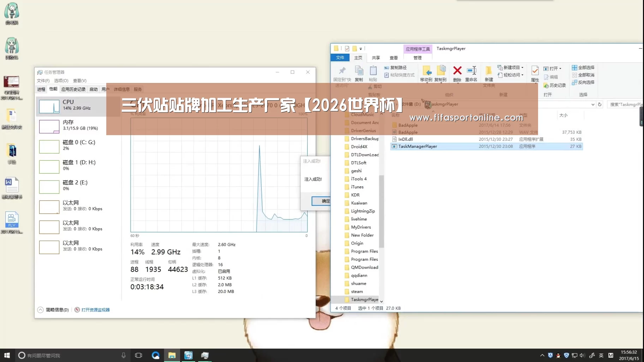The image size is (644, 362).
Task: Open Task Manager 应用历史记录 tab
Action: click(x=73, y=89)
